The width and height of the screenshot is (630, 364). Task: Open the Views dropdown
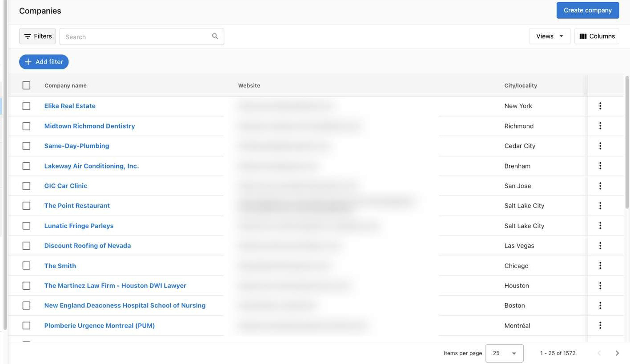click(550, 36)
